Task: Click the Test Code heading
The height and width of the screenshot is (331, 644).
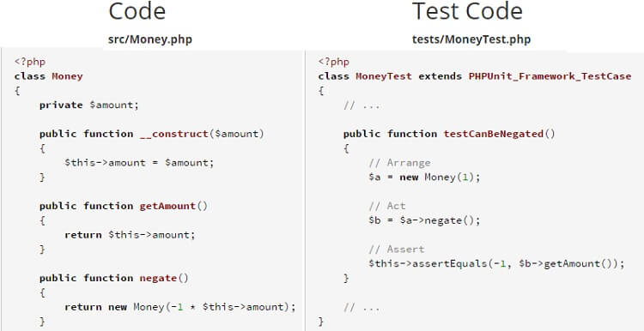Action: (467, 12)
